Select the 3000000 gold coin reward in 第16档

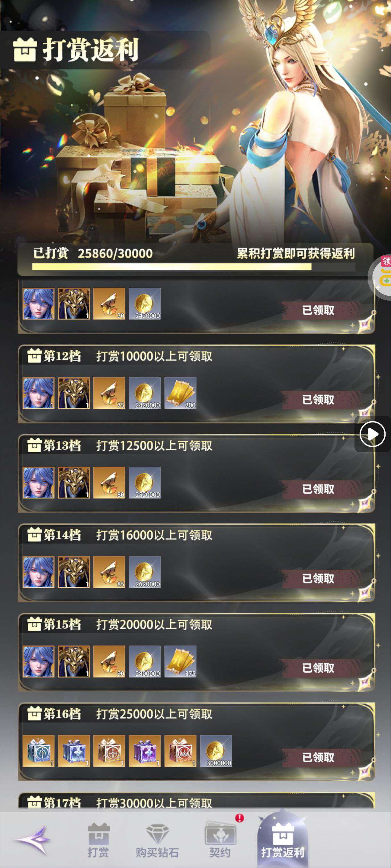tap(216, 751)
